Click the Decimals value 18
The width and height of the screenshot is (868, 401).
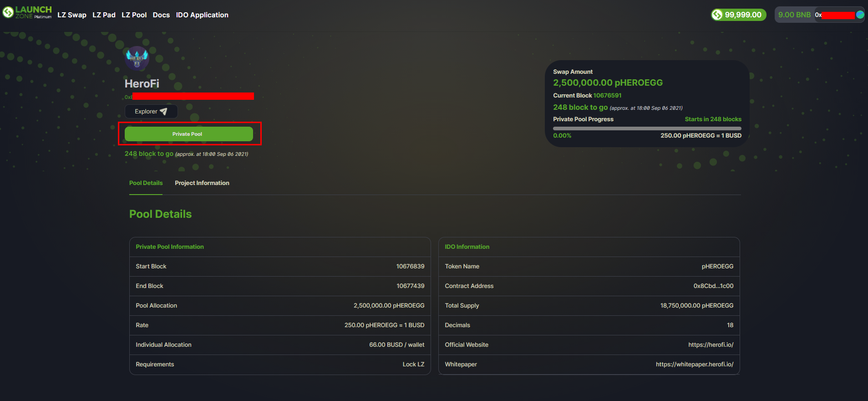click(x=730, y=325)
